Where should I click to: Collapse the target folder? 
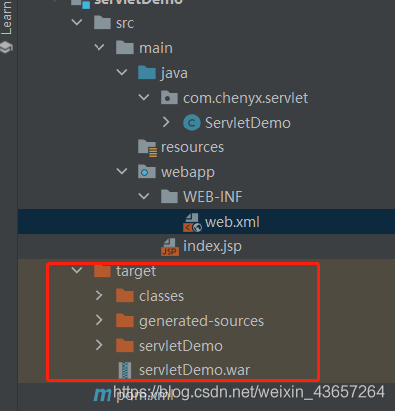[x=77, y=270]
